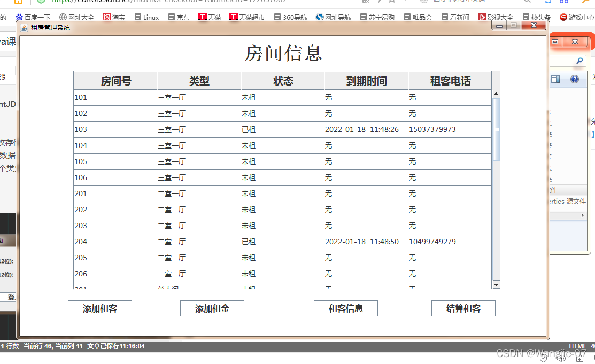595x364 pixels.
Task: Click the 添加租客 button
Action: 100,308
